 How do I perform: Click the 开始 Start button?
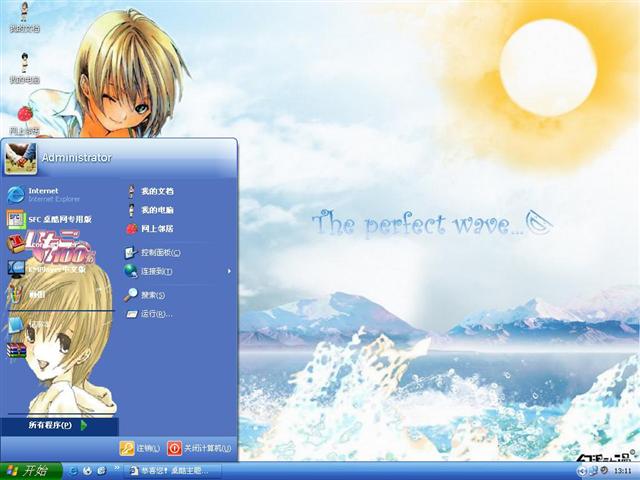tap(31, 471)
